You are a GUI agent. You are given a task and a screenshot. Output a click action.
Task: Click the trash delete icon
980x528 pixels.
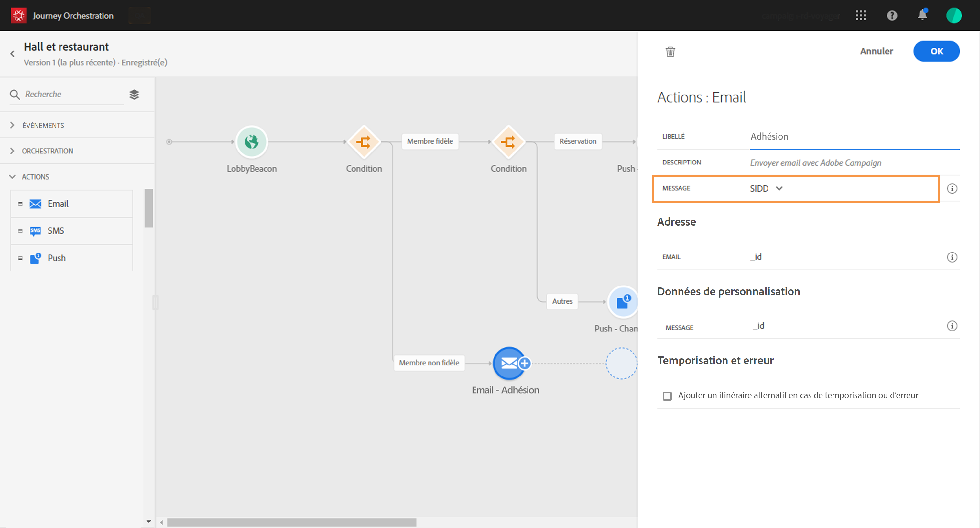pyautogui.click(x=670, y=52)
